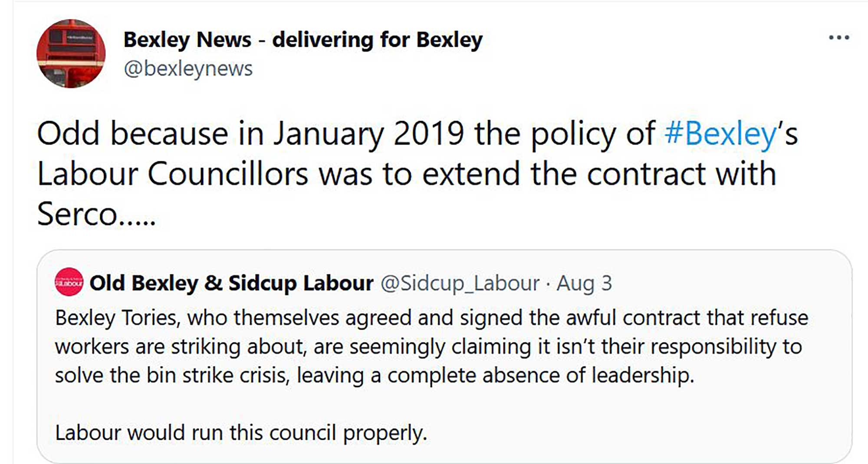Click "solve the bin strike crisis" in quote

172,375
